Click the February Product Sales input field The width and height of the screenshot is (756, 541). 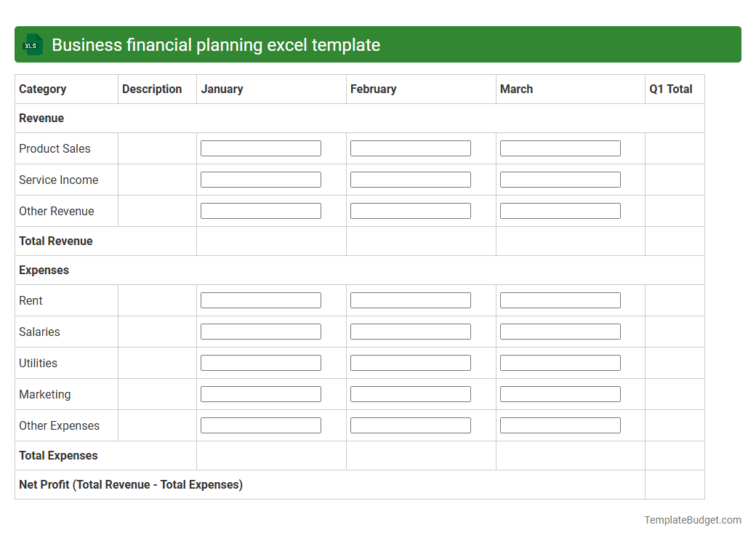click(x=410, y=148)
